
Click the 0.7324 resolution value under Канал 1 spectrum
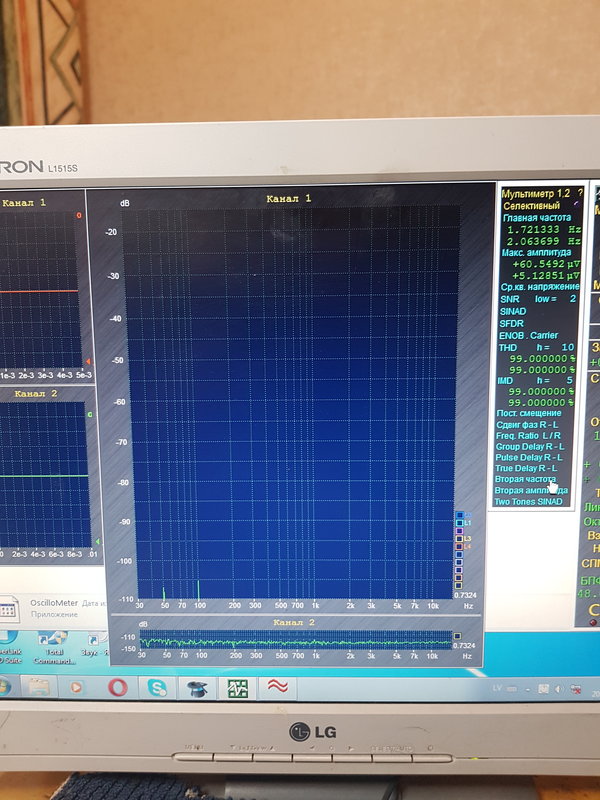pyautogui.click(x=465, y=595)
